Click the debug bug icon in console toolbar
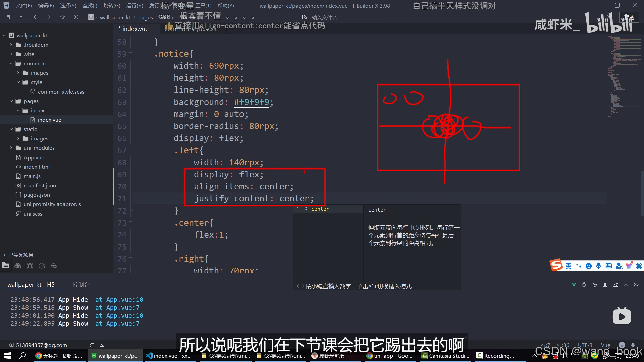The width and height of the screenshot is (644, 362). pos(584,285)
